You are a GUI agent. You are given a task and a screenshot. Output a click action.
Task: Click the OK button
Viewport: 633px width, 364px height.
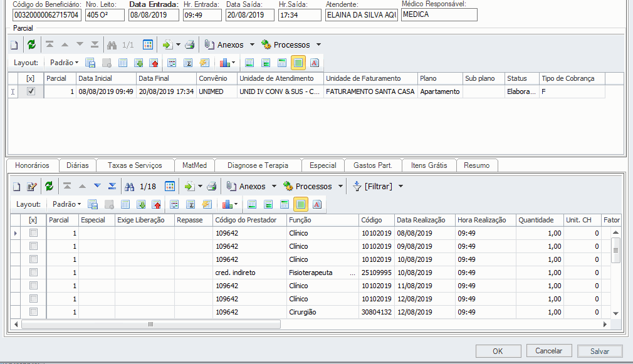pos(498,351)
